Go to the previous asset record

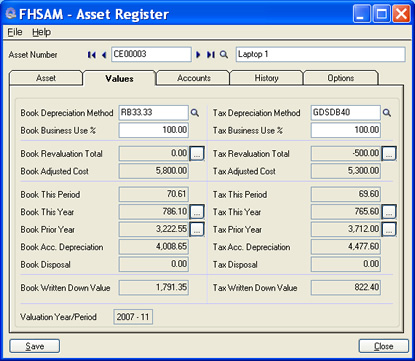point(104,55)
